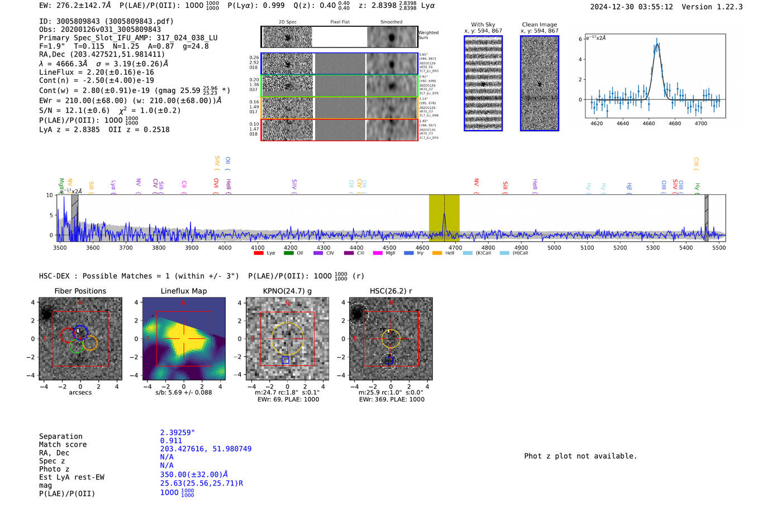Viewport: 782px width, 532px height.
Task: Click the red Lyα legend swatch
Action: point(258,253)
